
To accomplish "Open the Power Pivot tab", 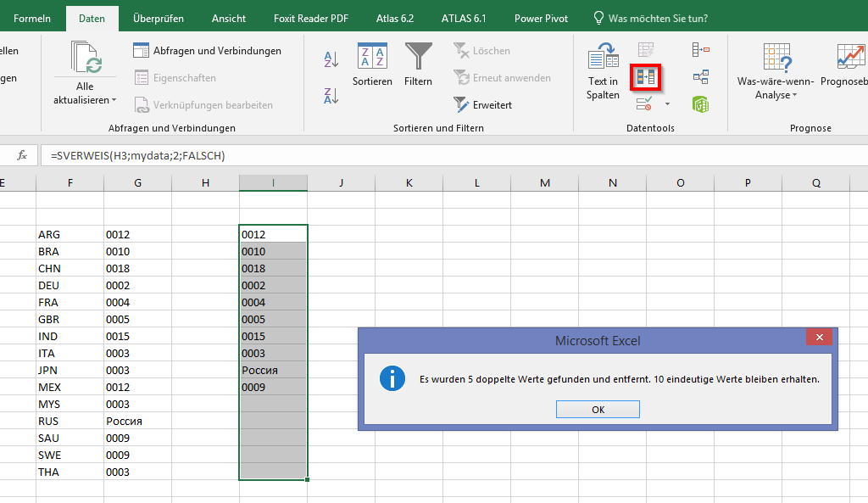I will click(x=541, y=18).
